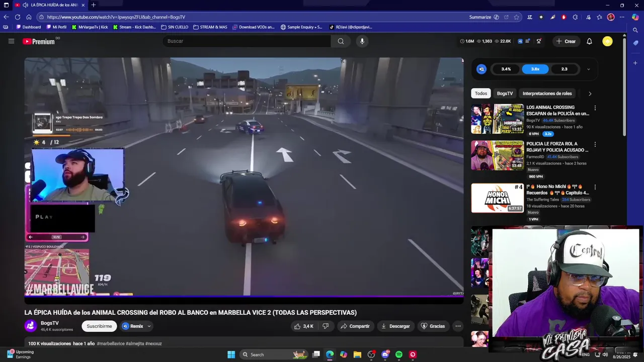Click the Crear create button

coord(566,41)
